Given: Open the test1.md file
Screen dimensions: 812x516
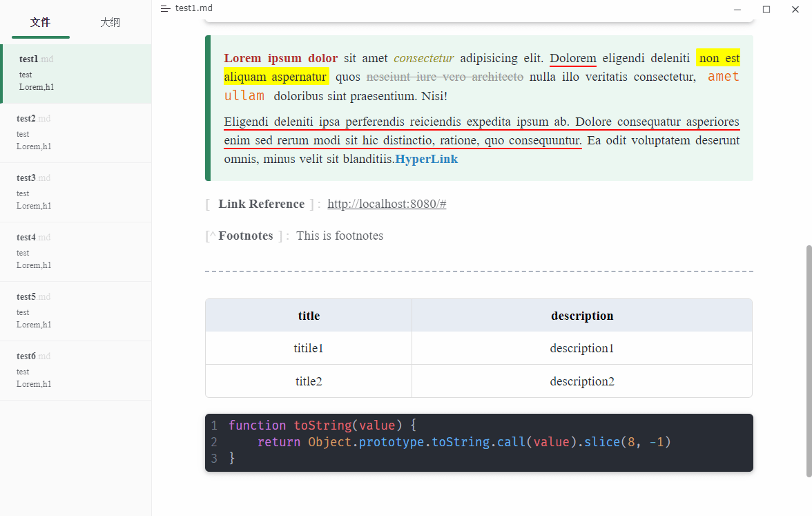Looking at the screenshot, I should pyautogui.click(x=76, y=73).
